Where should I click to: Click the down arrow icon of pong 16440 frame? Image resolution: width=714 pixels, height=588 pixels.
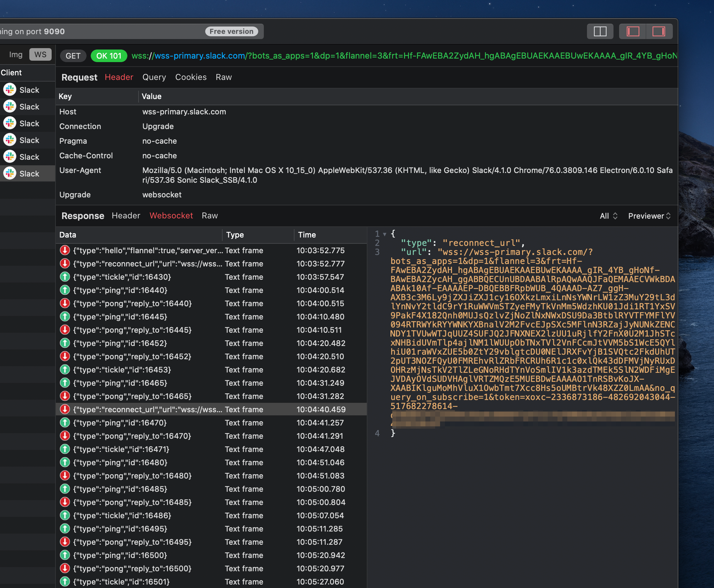[x=65, y=303]
